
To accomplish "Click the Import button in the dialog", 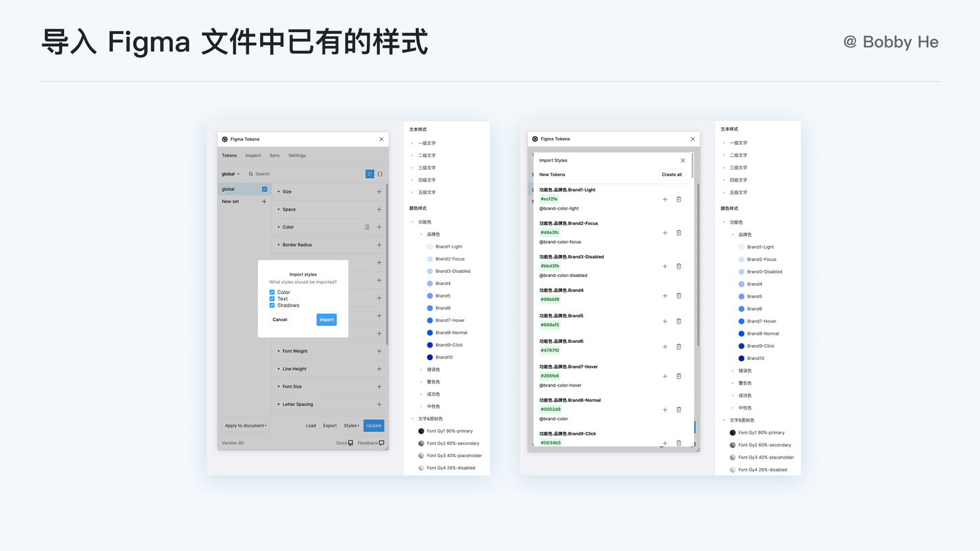I will (x=326, y=320).
